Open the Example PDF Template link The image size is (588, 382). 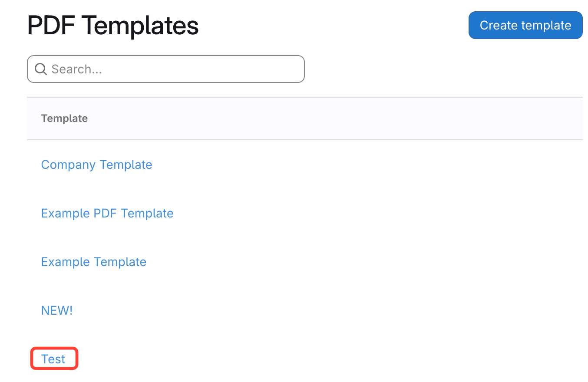[107, 214]
